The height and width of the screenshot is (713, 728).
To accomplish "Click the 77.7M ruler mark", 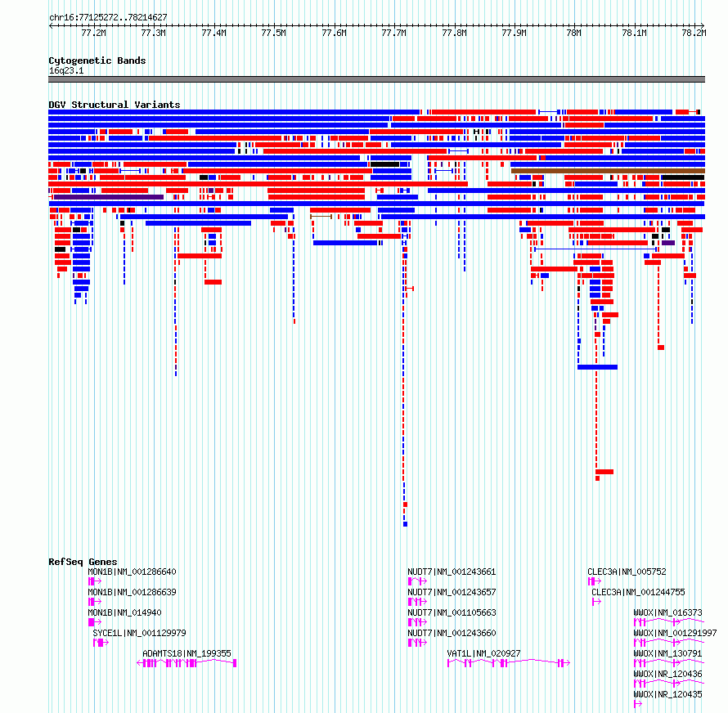I will (394, 33).
